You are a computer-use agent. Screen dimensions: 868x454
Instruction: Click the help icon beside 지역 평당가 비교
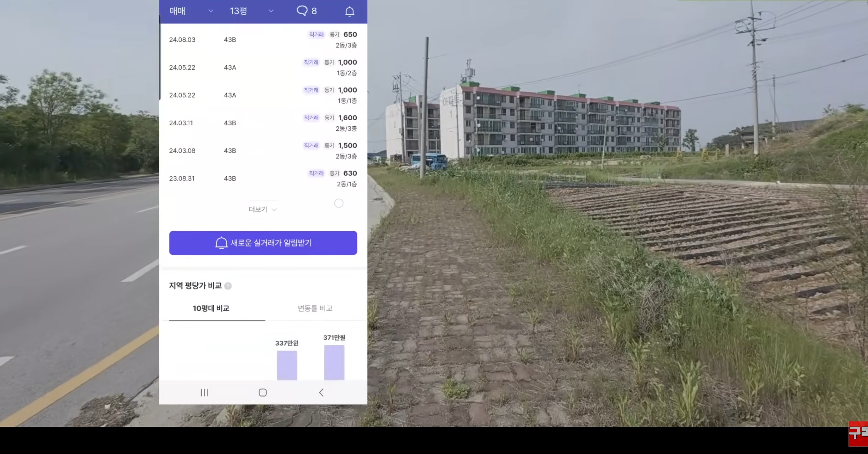tap(228, 286)
